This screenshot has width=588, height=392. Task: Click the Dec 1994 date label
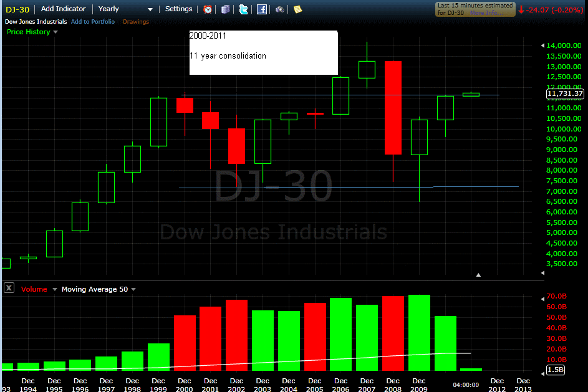coord(28,385)
